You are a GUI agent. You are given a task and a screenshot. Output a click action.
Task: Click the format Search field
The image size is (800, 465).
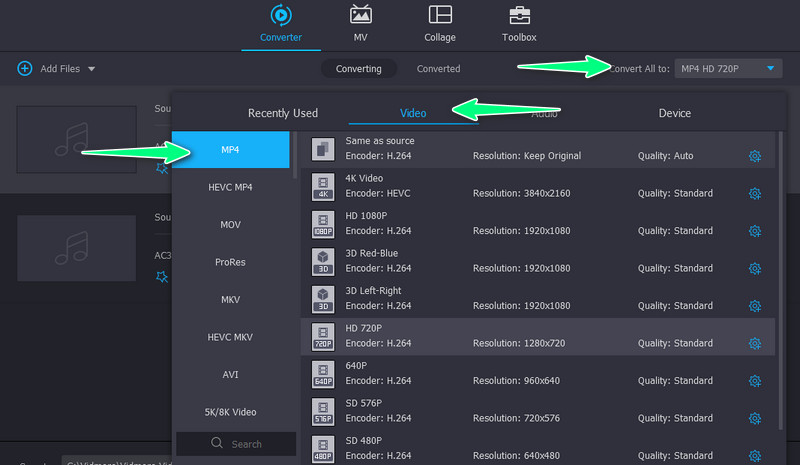236,444
